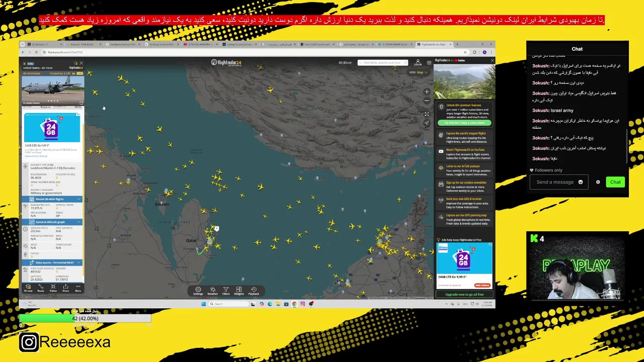The height and width of the screenshot is (362, 644).
Task: Open More options in flight panel
Action: [78, 288]
